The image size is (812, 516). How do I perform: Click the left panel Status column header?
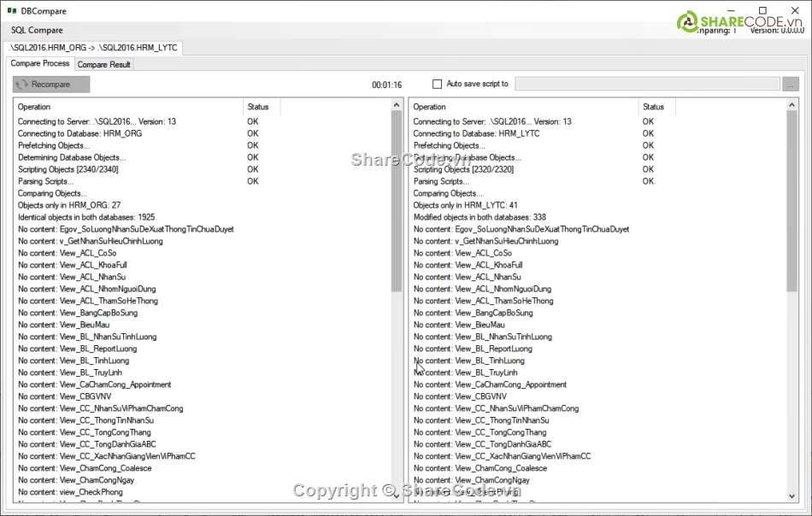tap(262, 107)
